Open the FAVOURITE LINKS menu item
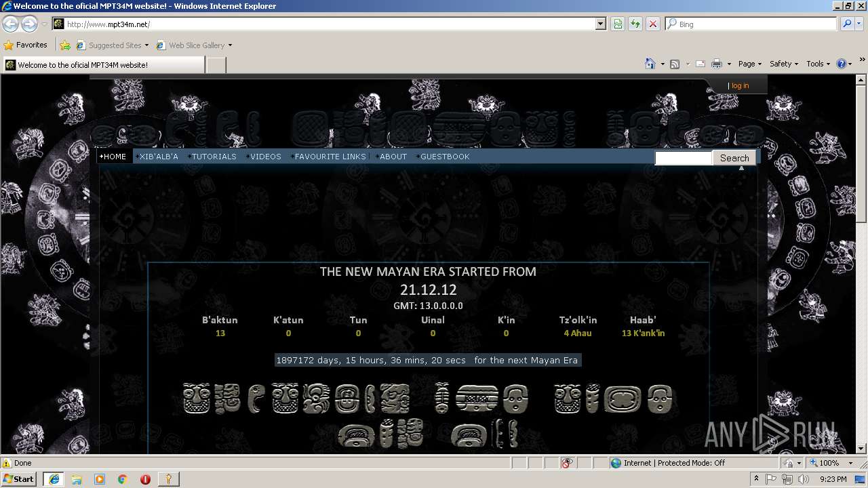The height and width of the screenshot is (488, 868). click(328, 157)
